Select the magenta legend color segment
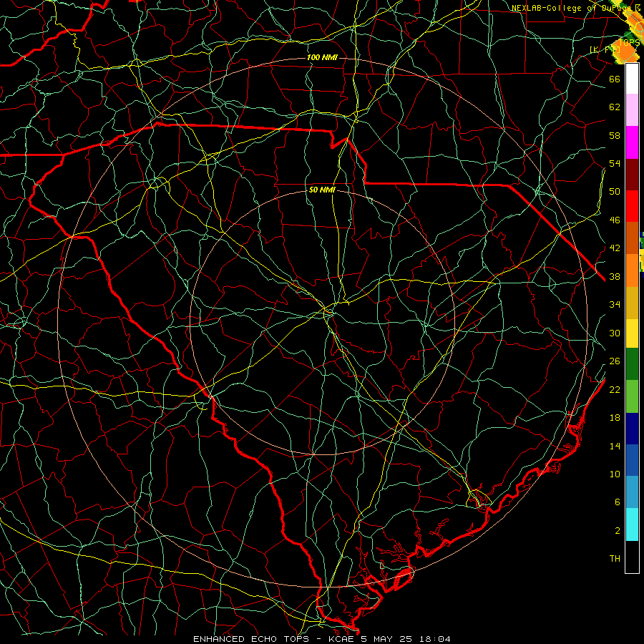Viewport: 644px width, 644px height. [x=632, y=142]
